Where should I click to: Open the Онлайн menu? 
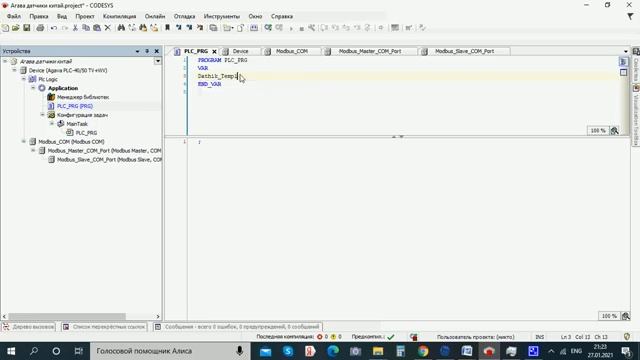coord(155,16)
